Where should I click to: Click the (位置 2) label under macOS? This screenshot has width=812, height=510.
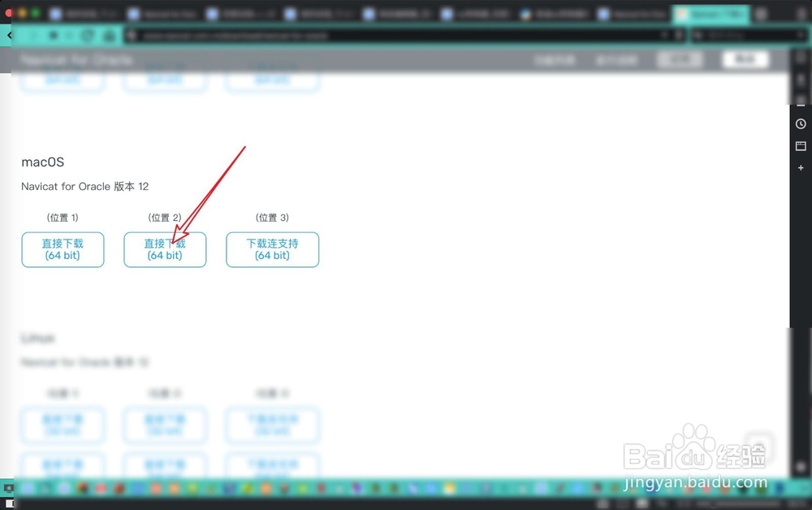[x=165, y=218]
